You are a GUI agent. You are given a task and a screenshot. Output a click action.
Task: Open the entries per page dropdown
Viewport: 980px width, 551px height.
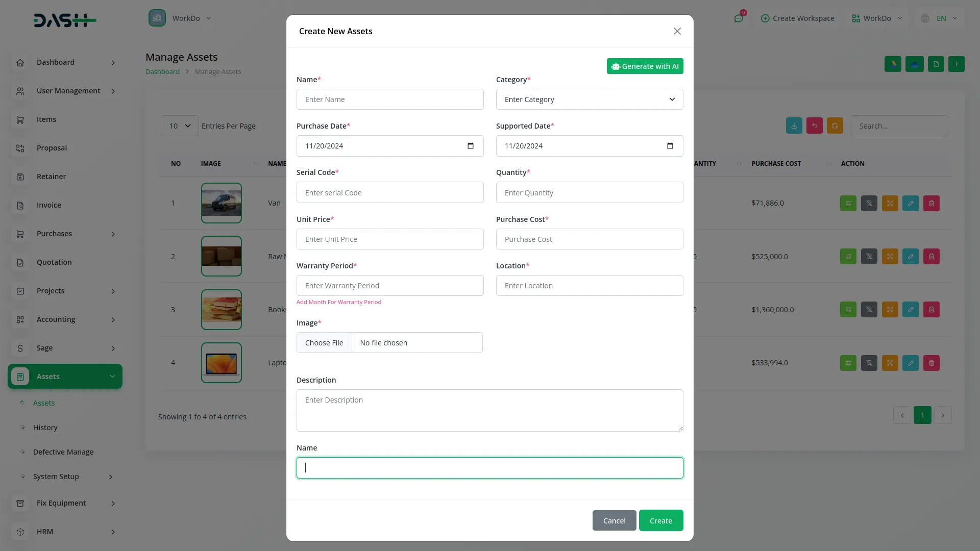(x=180, y=126)
